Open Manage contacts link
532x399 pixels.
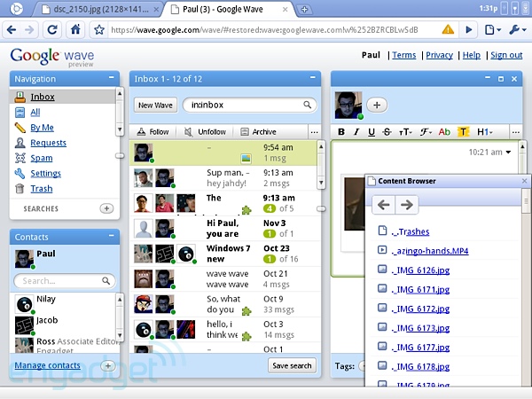tap(47, 365)
